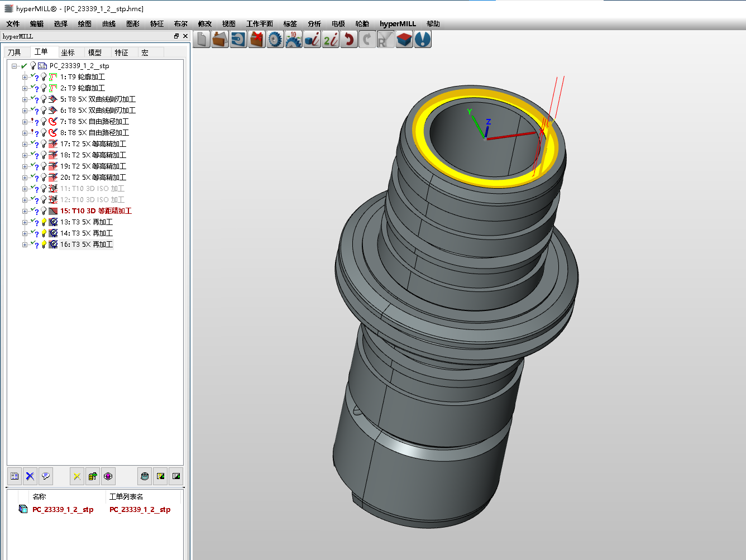The height and width of the screenshot is (560, 746).
Task: Click the last black-and-green panel icon button
Action: tap(176, 476)
